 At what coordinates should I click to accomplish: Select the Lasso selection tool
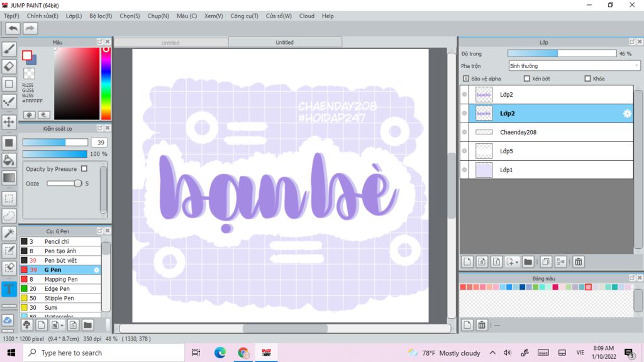9,216
